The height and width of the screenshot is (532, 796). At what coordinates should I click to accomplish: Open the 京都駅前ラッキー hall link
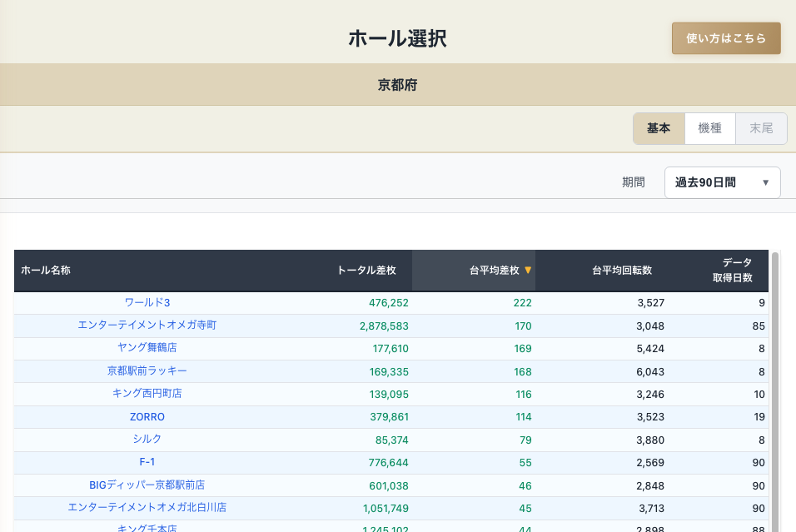coord(147,370)
